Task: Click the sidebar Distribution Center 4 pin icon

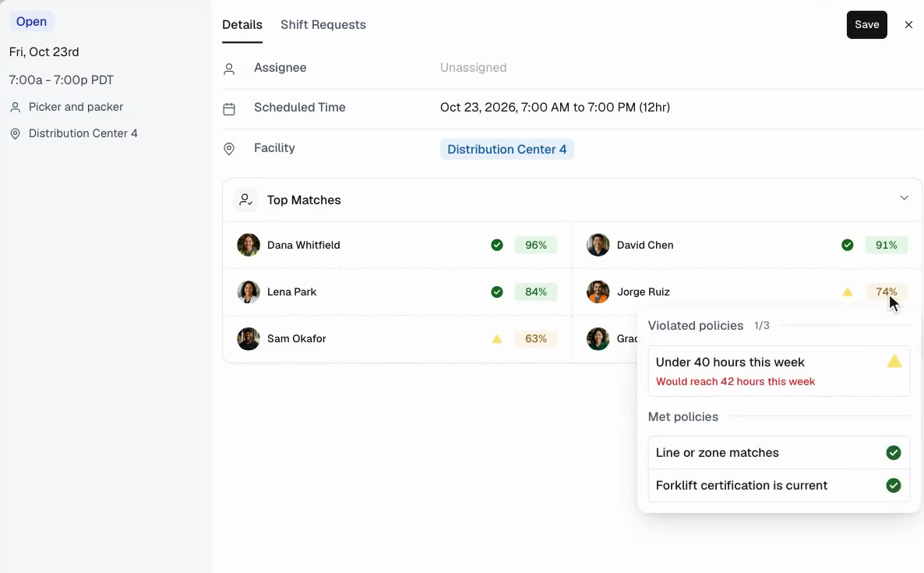Action: (x=16, y=134)
